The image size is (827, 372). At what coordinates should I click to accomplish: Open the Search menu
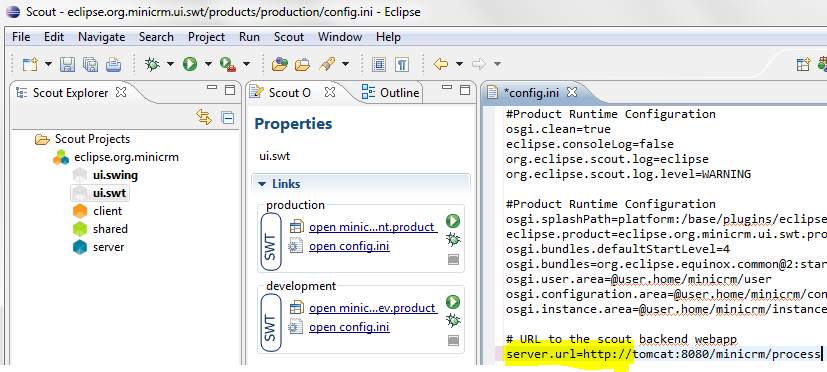tap(156, 37)
